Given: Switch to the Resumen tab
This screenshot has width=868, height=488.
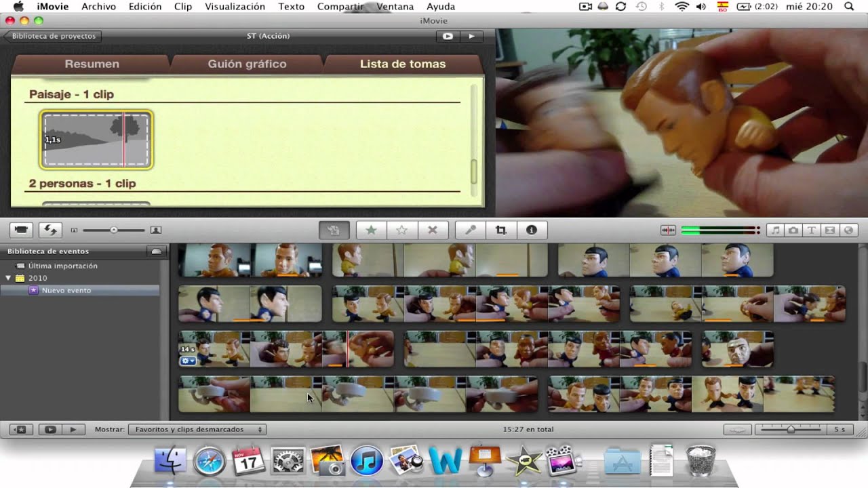Looking at the screenshot, I should click(x=92, y=64).
